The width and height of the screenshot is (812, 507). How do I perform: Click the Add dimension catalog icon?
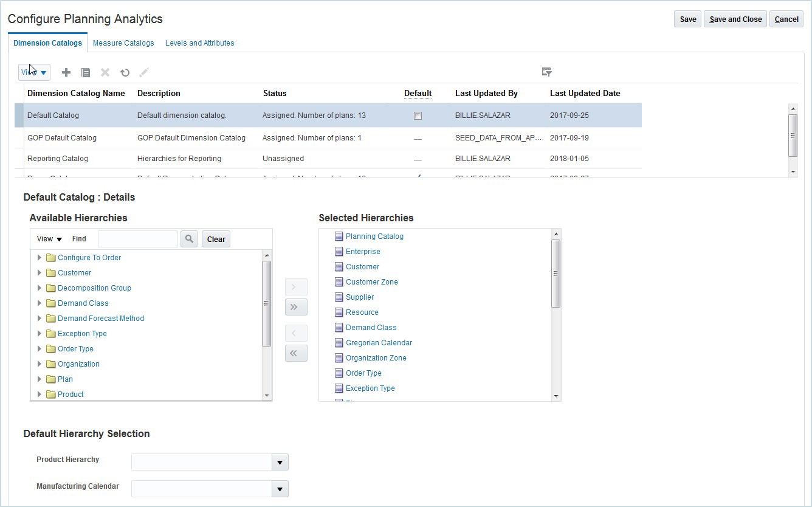pos(66,72)
